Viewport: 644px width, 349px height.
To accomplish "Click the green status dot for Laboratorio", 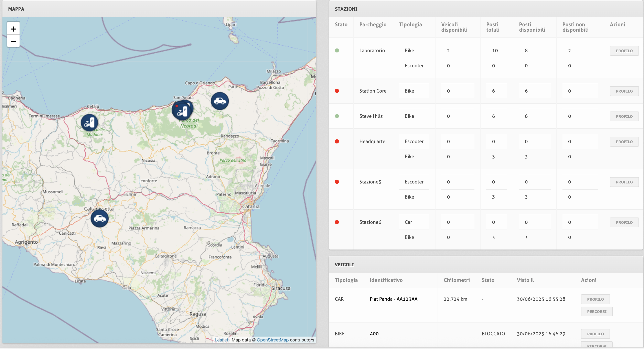I will coord(337,51).
